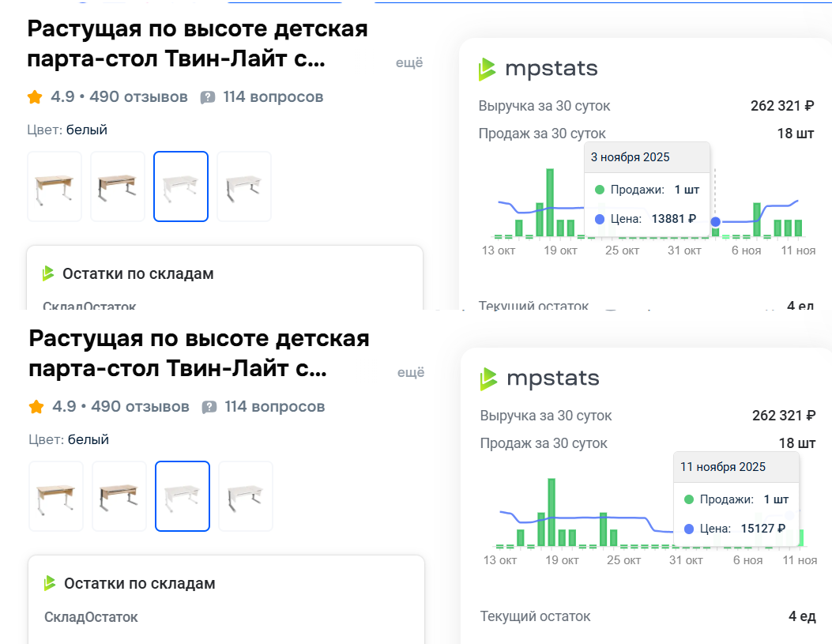Click the mpstats logo icon in upper panel
This screenshot has width=832, height=644.
pyautogui.click(x=487, y=69)
